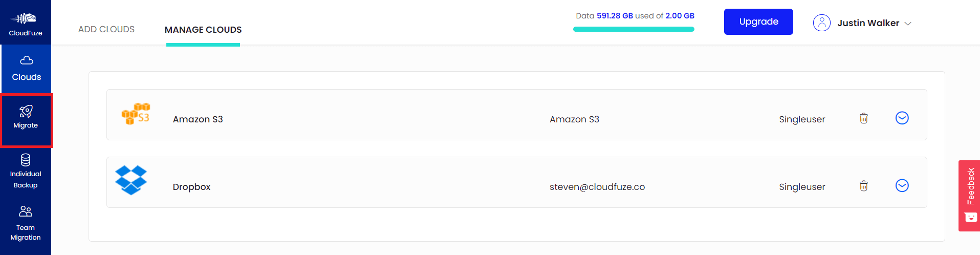Image resolution: width=980 pixels, height=255 pixels.
Task: Click the user profile avatar icon
Action: click(821, 23)
